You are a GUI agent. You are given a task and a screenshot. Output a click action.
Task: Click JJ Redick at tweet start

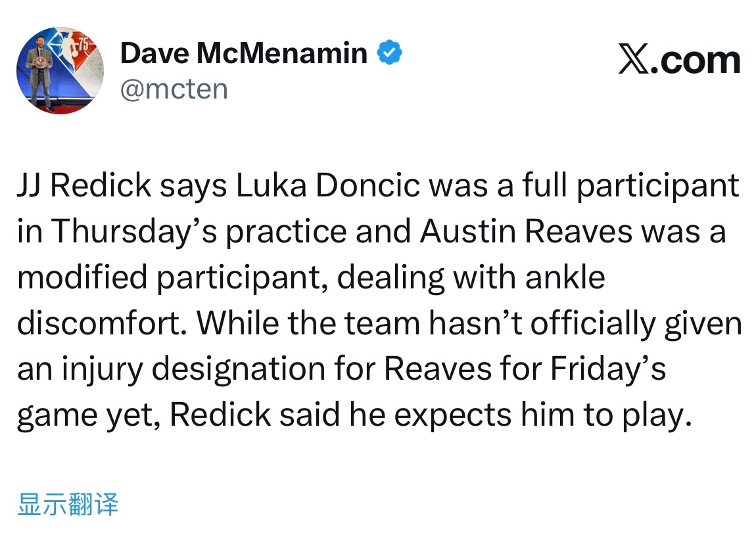click(84, 185)
